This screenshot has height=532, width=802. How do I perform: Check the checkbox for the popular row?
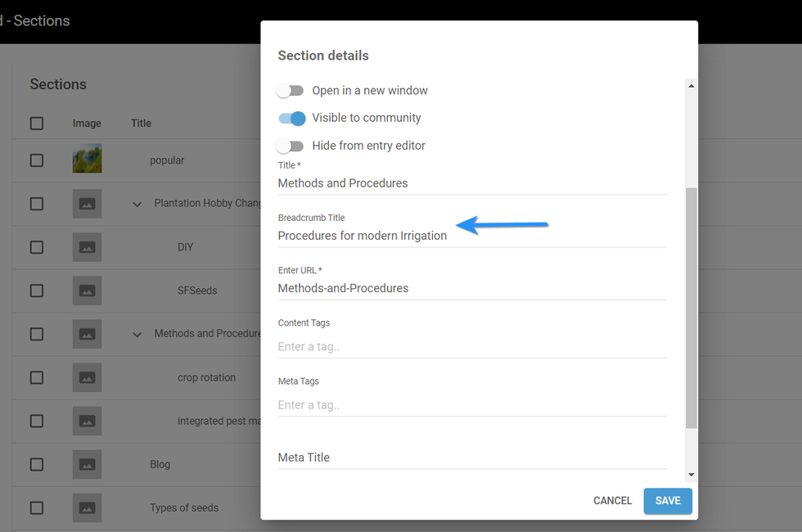tap(37, 159)
